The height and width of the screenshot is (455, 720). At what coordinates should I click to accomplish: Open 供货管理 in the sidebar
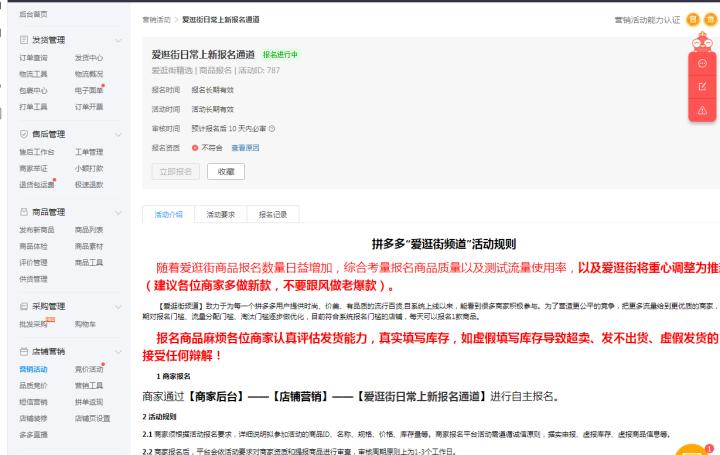[33, 279]
